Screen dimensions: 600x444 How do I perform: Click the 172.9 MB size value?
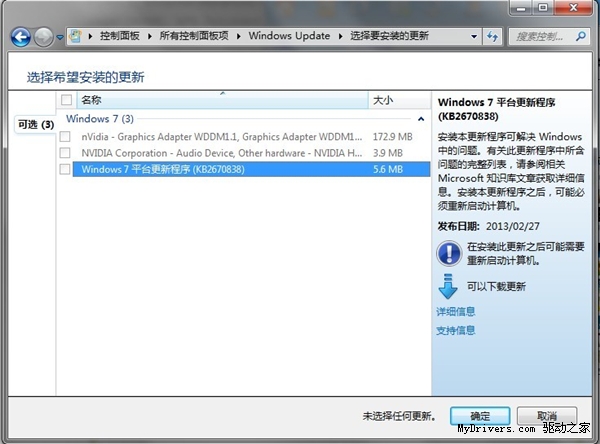point(393,137)
